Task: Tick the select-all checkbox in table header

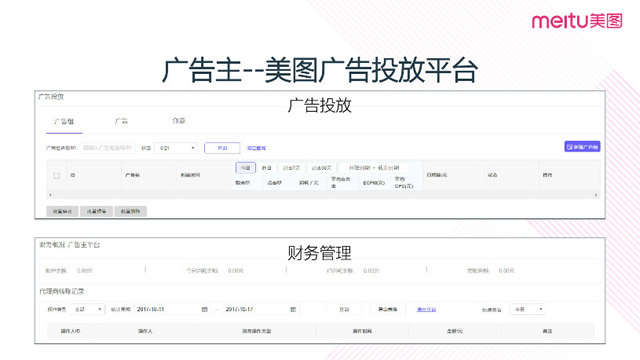Action: pos(57,176)
